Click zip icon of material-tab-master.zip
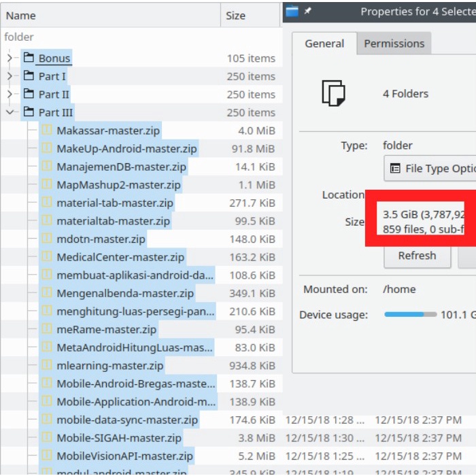 pos(47,202)
